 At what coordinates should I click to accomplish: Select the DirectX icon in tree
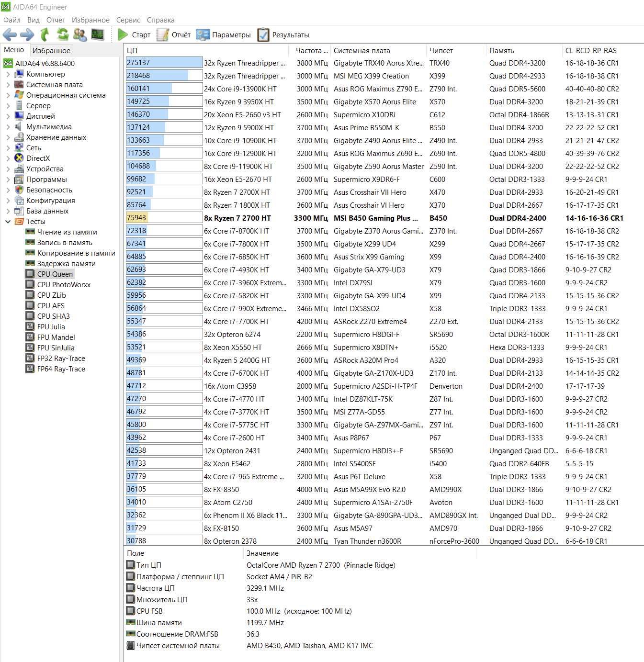19,158
